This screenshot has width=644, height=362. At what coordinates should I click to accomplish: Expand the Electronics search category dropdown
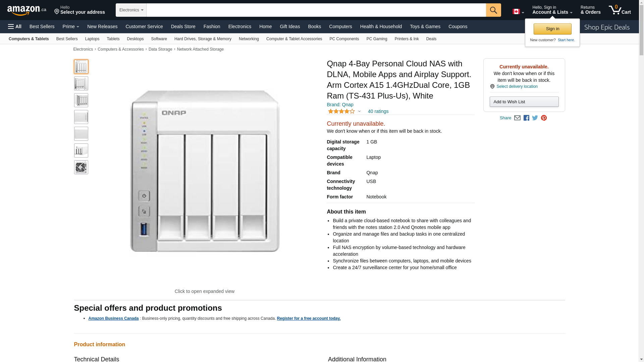coord(131,10)
